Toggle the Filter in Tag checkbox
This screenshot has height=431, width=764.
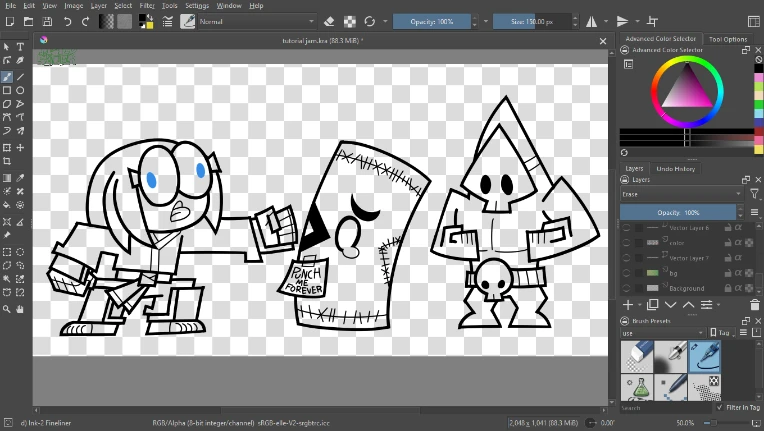720,407
